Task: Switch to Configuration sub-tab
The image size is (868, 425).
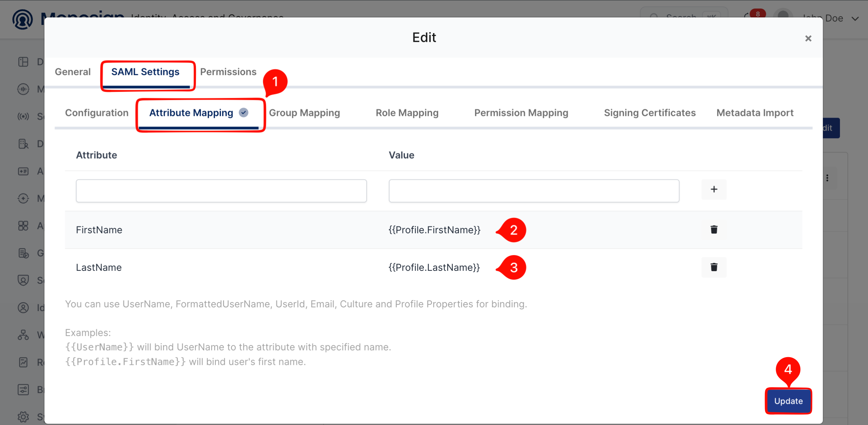Action: click(97, 113)
